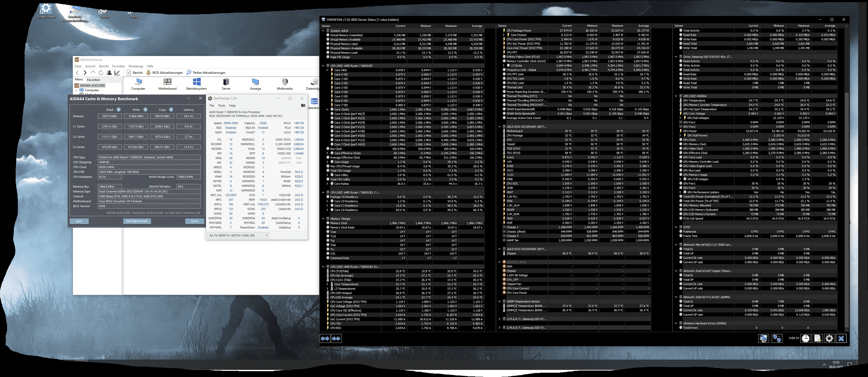Collapse DIMM Temperature Sensor group
The height and width of the screenshot is (377, 868).
point(499,301)
